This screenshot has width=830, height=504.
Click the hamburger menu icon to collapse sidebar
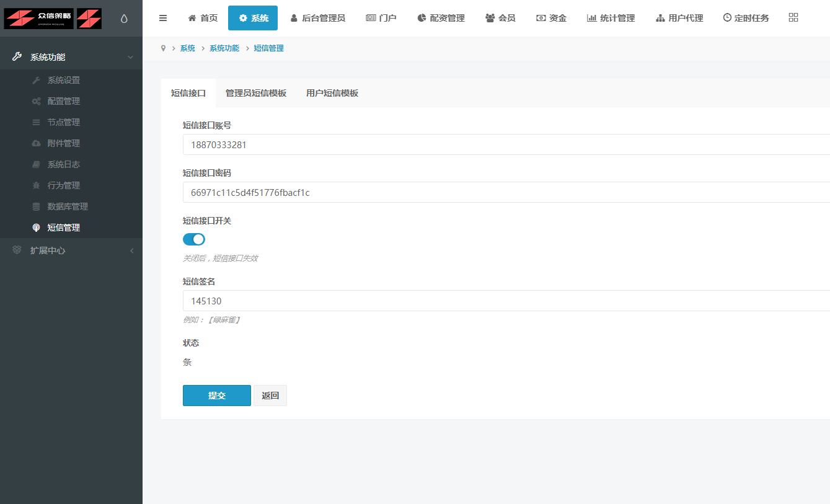tap(163, 18)
